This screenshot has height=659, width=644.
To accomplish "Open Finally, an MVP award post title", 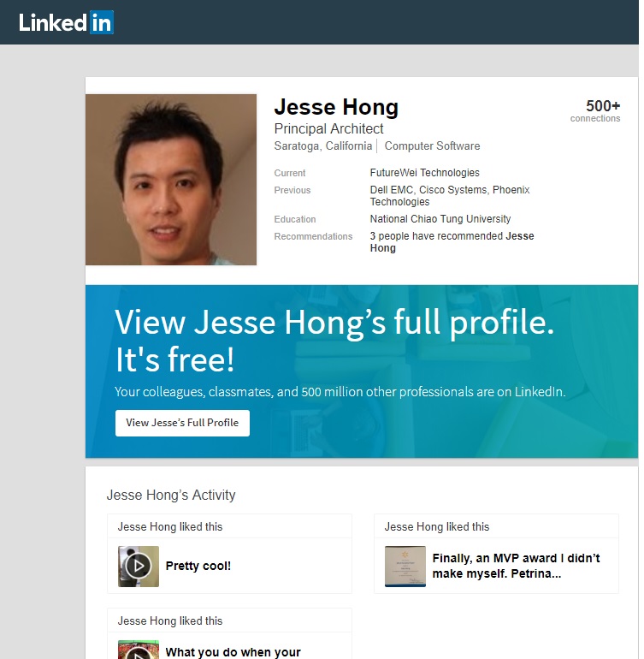I will (517, 566).
